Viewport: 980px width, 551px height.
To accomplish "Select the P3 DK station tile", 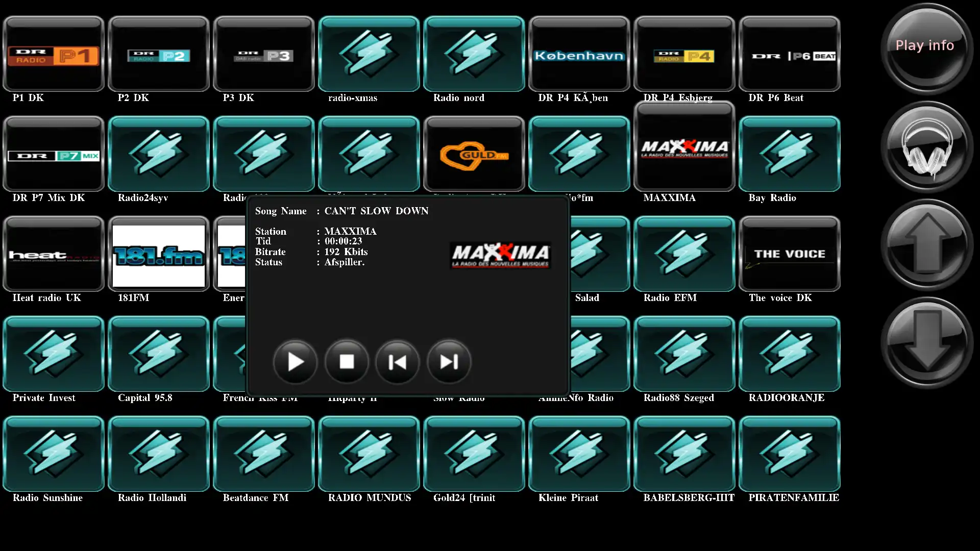I will pos(264,54).
